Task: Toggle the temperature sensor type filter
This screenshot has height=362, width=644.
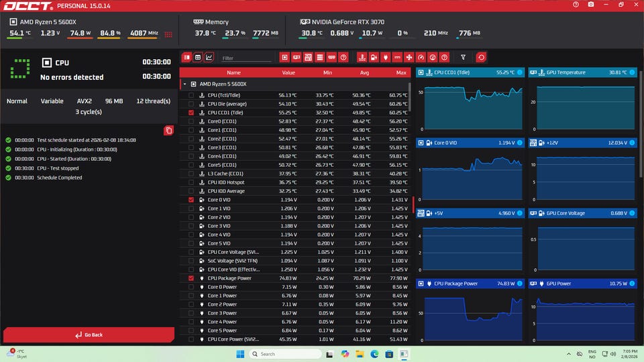Action: pyautogui.click(x=362, y=58)
